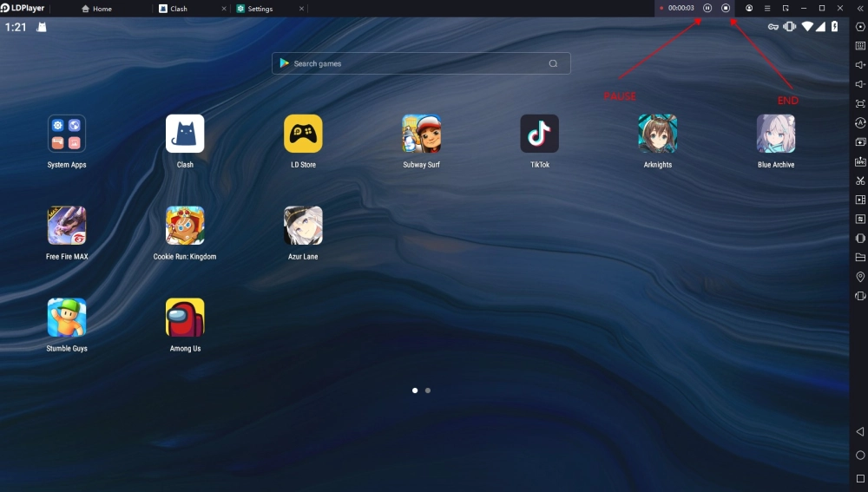Open the LDPlayer hamburger menu
Screen dimensions: 868x492
pos(766,9)
